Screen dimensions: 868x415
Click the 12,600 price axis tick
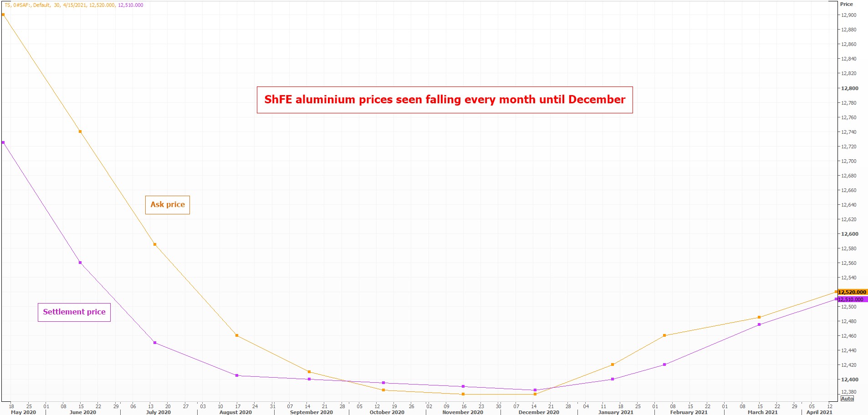[849, 234]
